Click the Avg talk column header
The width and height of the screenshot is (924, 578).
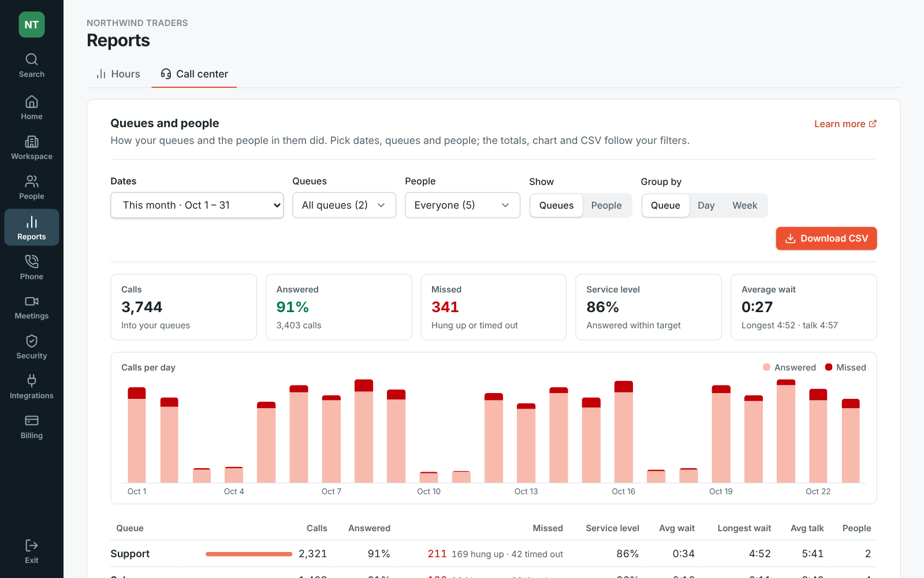click(x=807, y=528)
